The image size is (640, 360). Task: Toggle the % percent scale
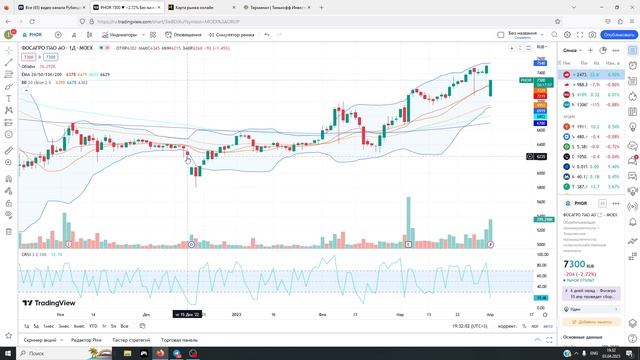click(524, 326)
